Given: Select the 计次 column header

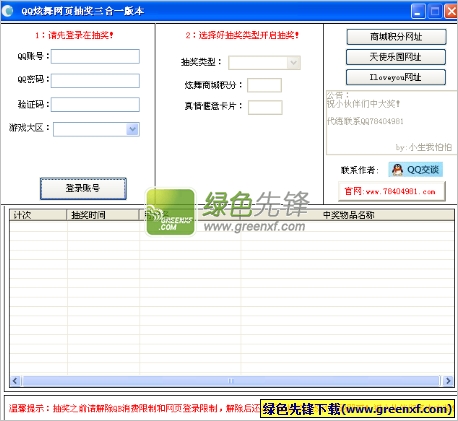Looking at the screenshot, I should (x=38, y=215).
